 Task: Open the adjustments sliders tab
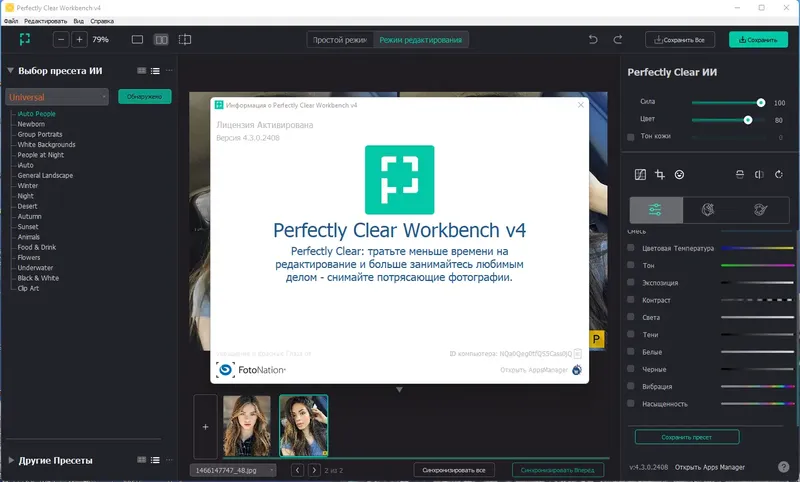[x=656, y=210]
